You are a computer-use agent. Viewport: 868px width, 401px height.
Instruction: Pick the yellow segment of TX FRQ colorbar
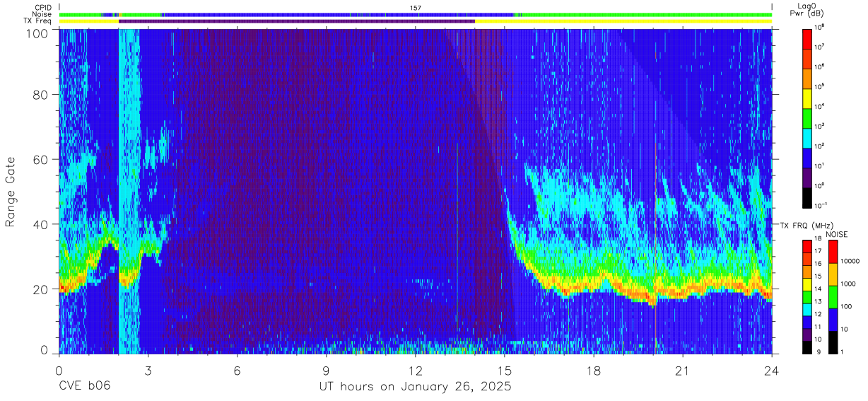pyautogui.click(x=807, y=284)
